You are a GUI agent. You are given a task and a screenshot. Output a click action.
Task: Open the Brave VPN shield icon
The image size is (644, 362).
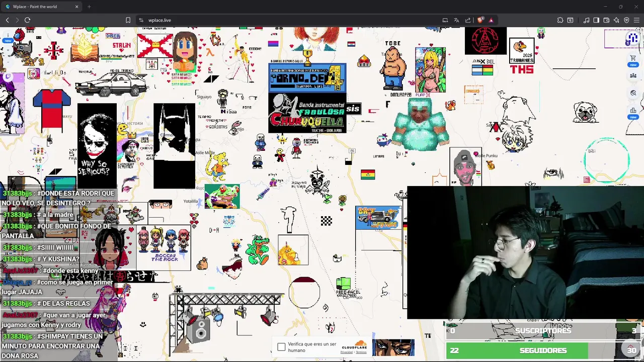626,20
